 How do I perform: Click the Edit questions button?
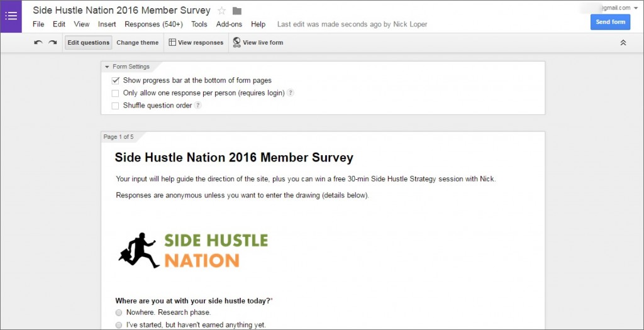88,42
